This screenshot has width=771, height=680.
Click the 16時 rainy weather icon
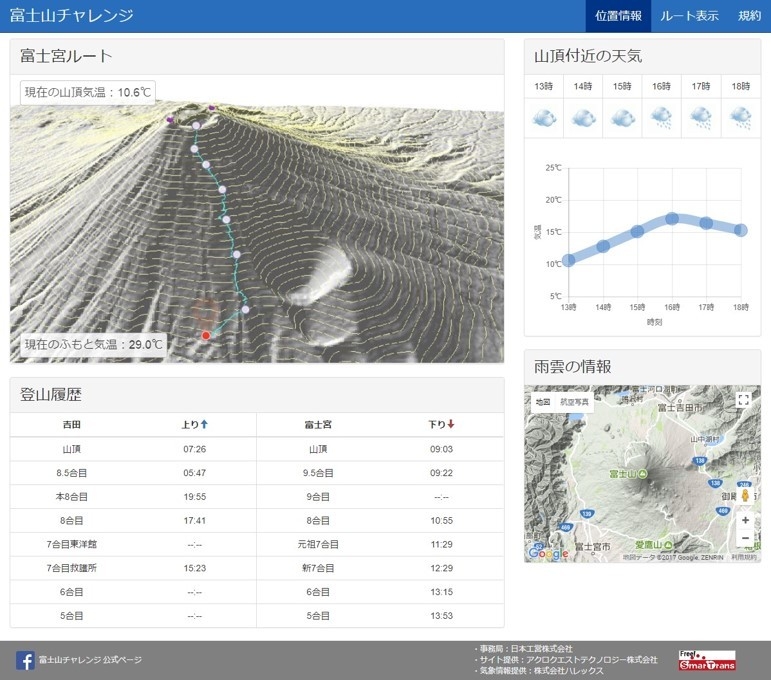[662, 118]
